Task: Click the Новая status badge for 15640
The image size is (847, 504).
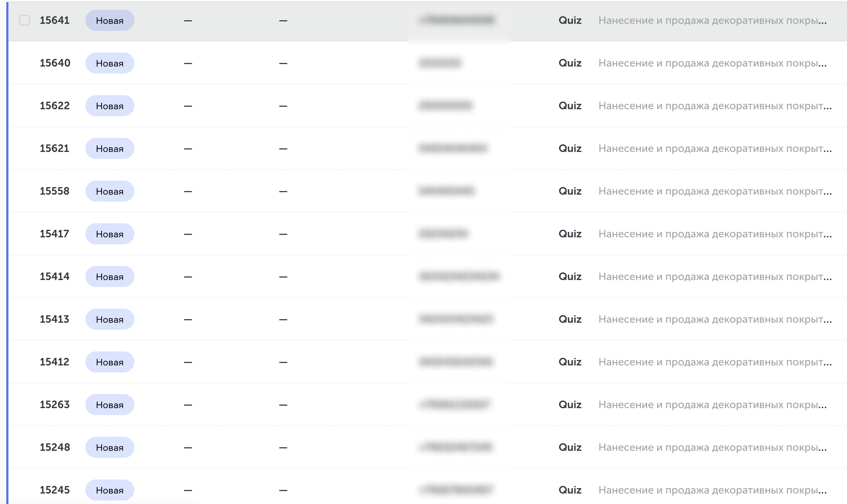Action: click(x=110, y=63)
